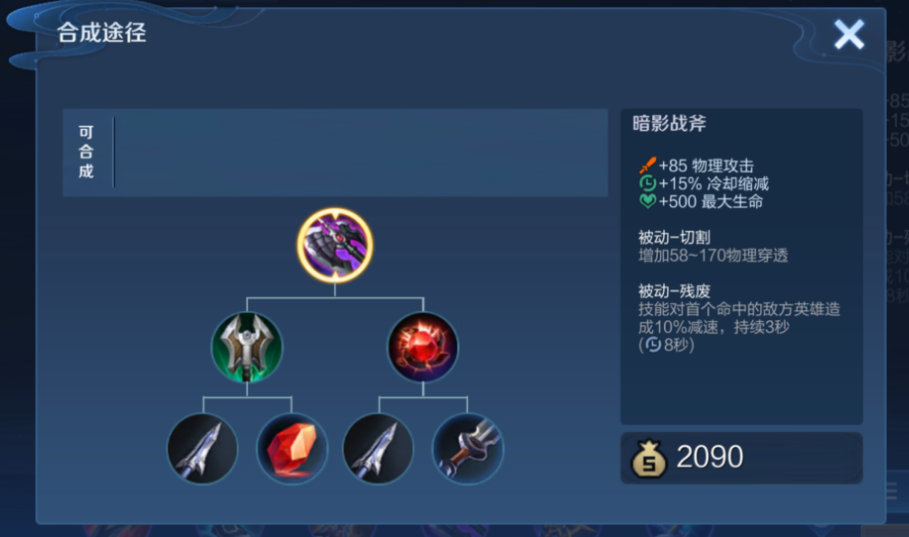Screen dimensions: 909x537
Task: Click the gold coin bag icon
Action: [649, 458]
